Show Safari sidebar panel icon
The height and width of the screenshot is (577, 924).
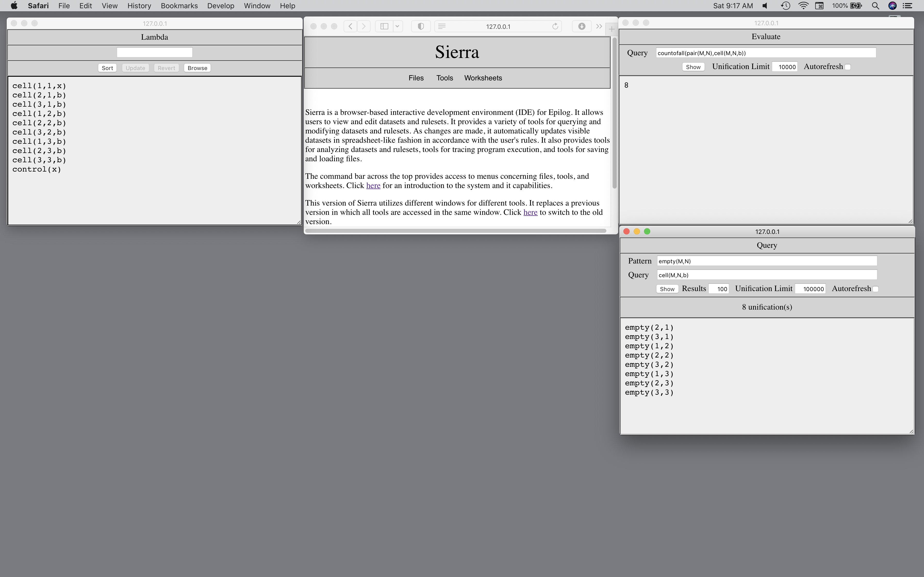384,26
